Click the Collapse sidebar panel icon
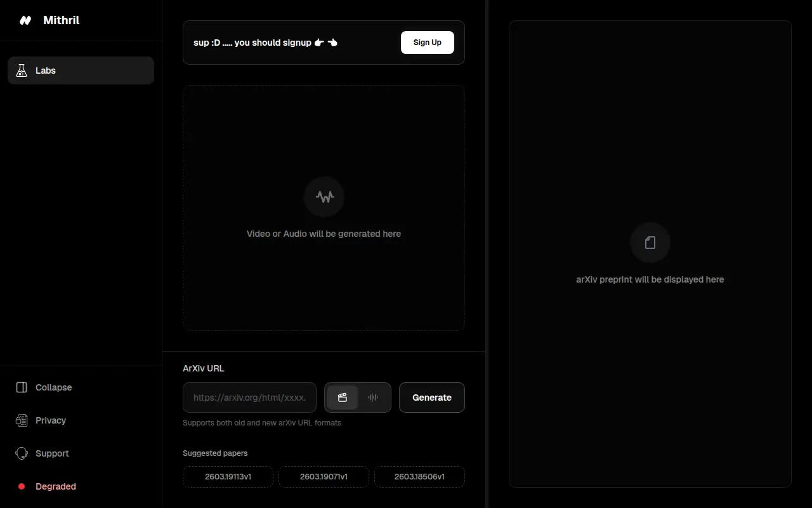This screenshot has height=508, width=812. point(22,387)
